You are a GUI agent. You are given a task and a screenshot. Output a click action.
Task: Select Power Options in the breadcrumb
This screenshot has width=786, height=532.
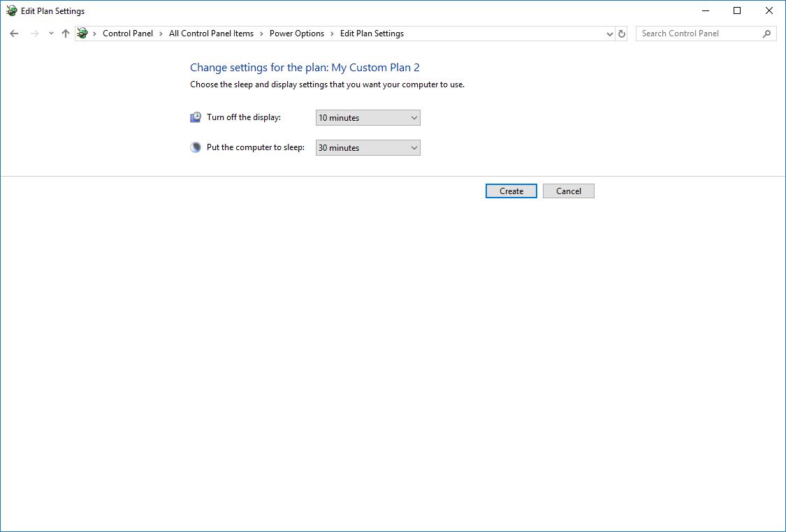click(x=296, y=33)
